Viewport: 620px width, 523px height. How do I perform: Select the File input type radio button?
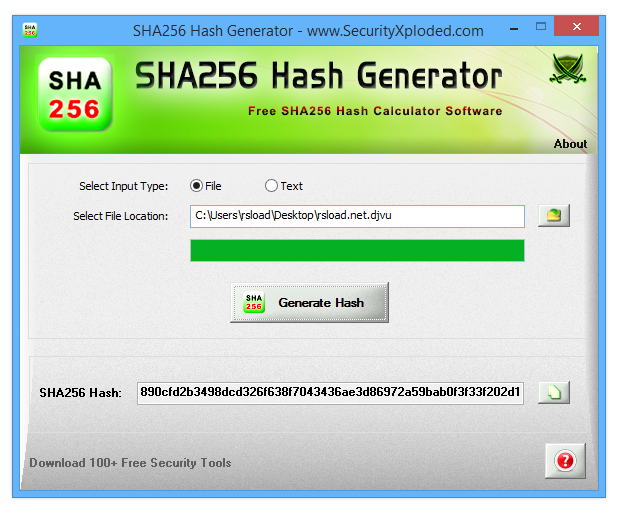point(196,186)
